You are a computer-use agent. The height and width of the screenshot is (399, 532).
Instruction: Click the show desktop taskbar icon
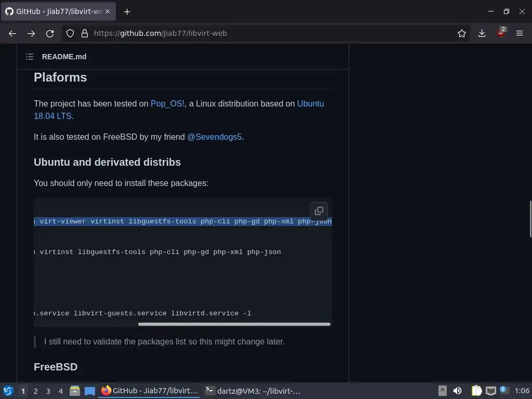(x=89, y=391)
